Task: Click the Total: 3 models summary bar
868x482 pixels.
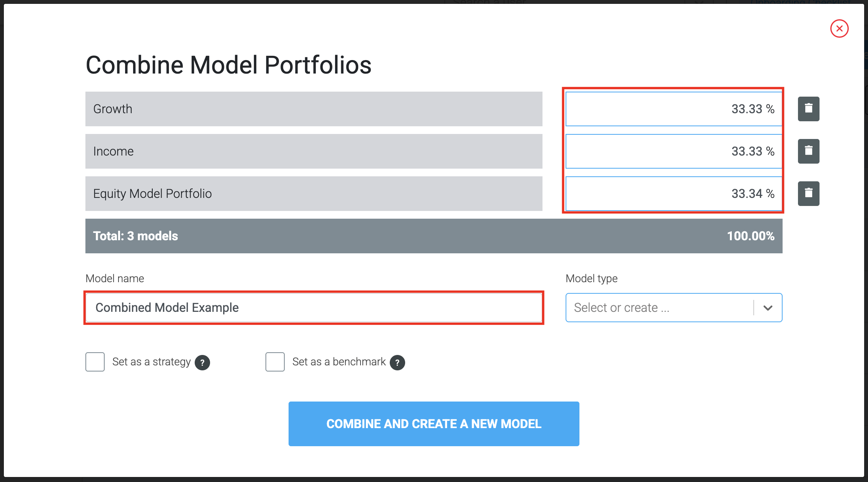Action: click(x=434, y=236)
